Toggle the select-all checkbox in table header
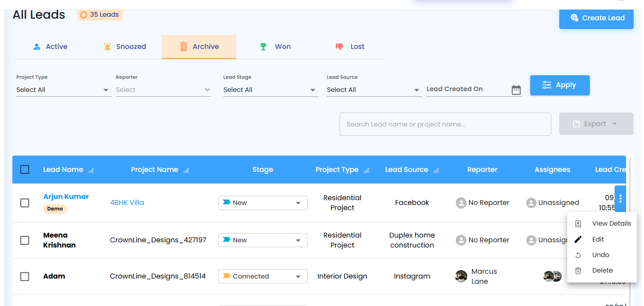 25,170
